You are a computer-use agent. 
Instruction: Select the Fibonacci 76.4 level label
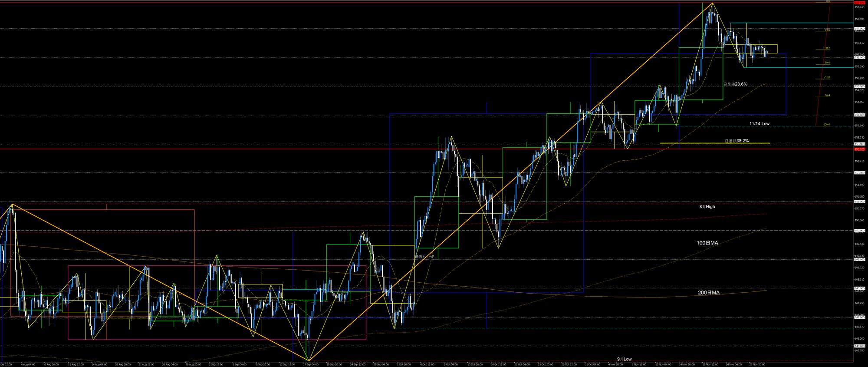point(827,96)
